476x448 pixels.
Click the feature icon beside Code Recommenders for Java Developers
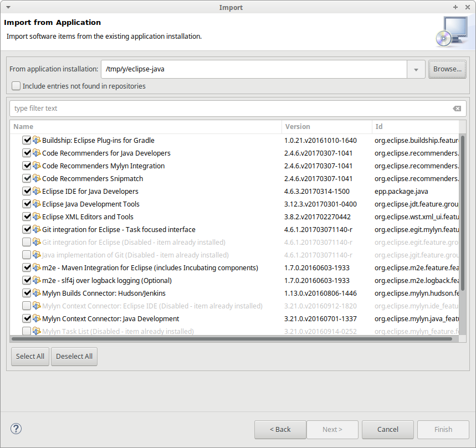pos(37,153)
